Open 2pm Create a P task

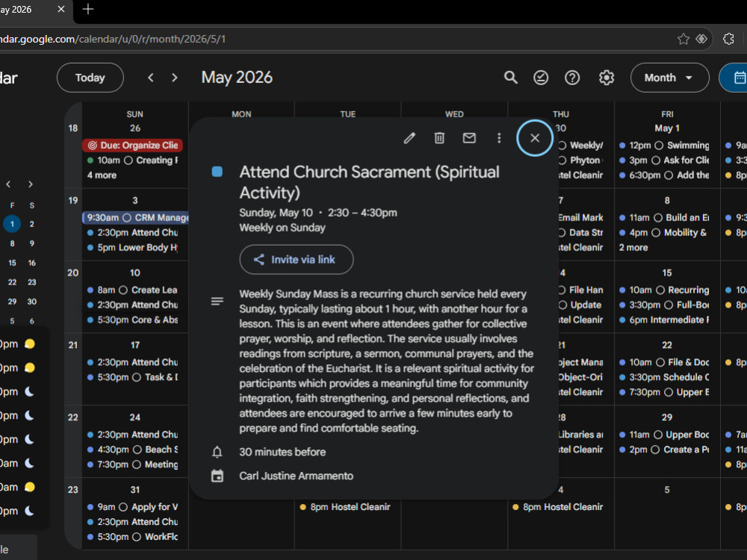click(664, 449)
